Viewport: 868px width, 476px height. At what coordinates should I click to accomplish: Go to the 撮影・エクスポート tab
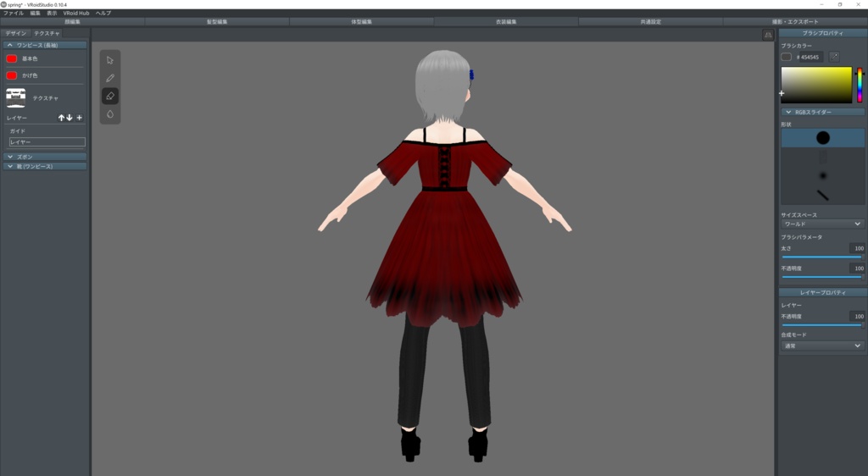[x=795, y=21]
